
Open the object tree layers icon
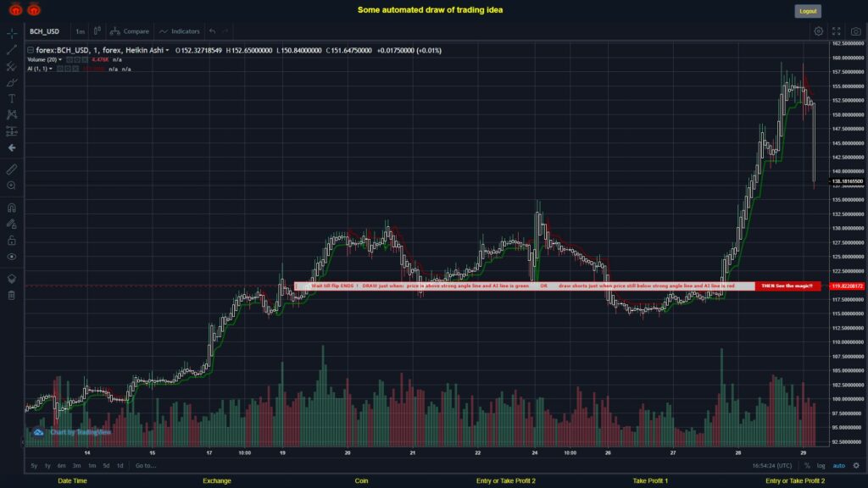pyautogui.click(x=12, y=279)
